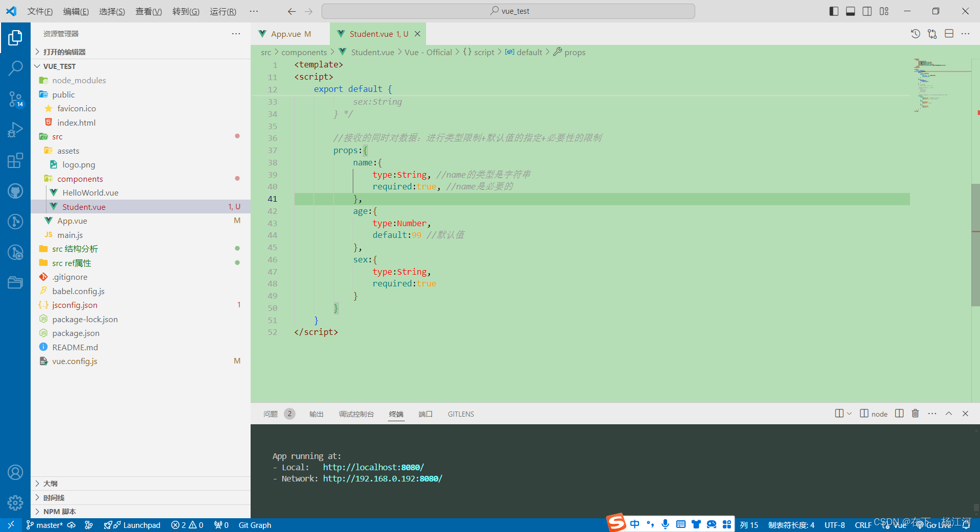Expand the 大纲 section
The height and width of the screenshot is (532, 980).
point(140,483)
